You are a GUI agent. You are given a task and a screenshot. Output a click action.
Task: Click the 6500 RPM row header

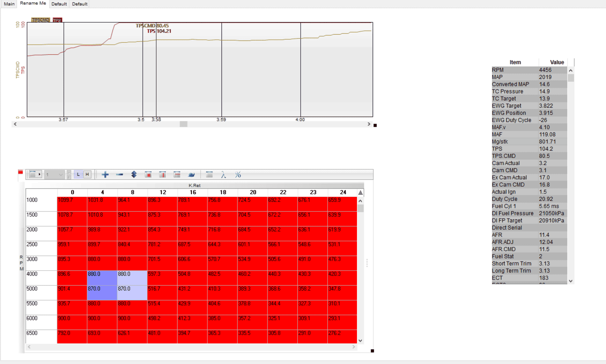pos(41,336)
